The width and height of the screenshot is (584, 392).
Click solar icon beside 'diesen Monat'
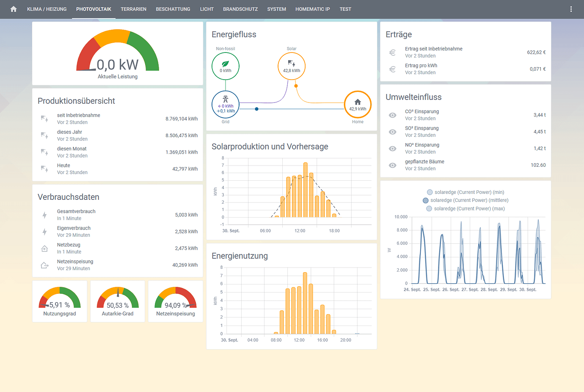coord(44,152)
